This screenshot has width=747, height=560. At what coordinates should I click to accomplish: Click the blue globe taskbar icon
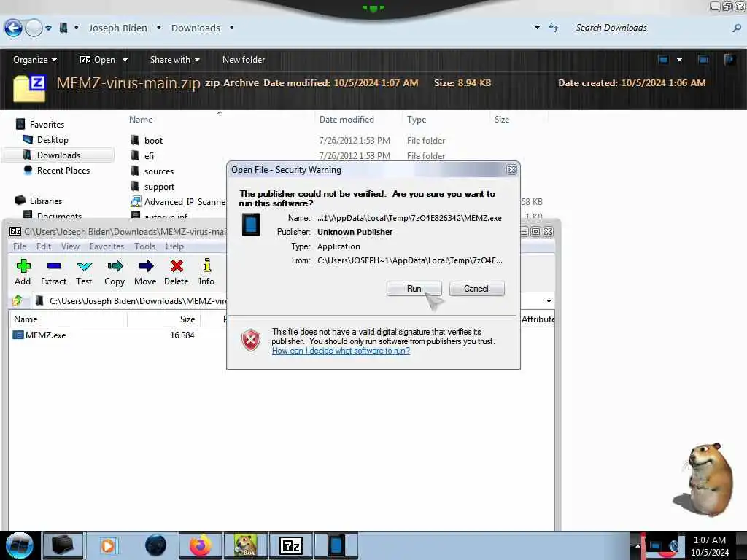[x=155, y=545]
